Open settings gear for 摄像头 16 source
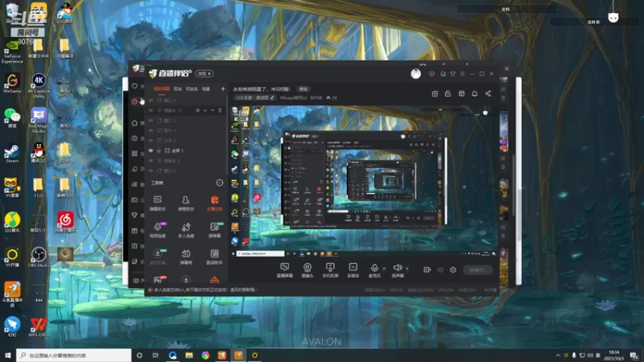This screenshot has width=644, height=362. 197,110
